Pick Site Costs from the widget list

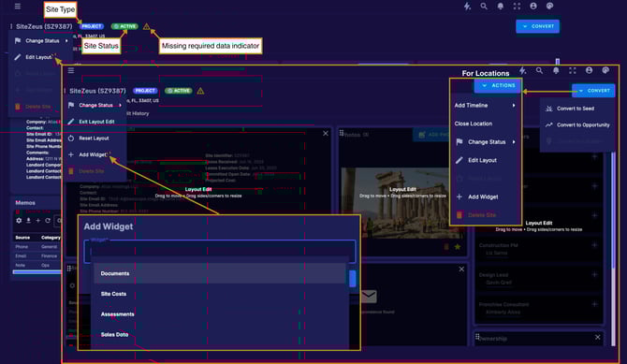click(x=220, y=294)
